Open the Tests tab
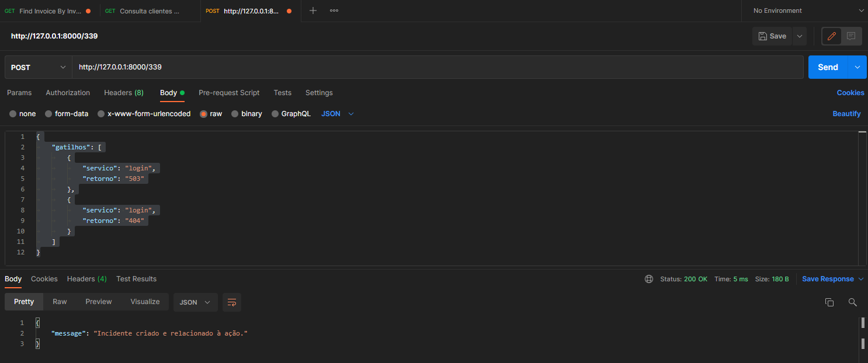Screen dimensions: 868x363 (283, 93)
